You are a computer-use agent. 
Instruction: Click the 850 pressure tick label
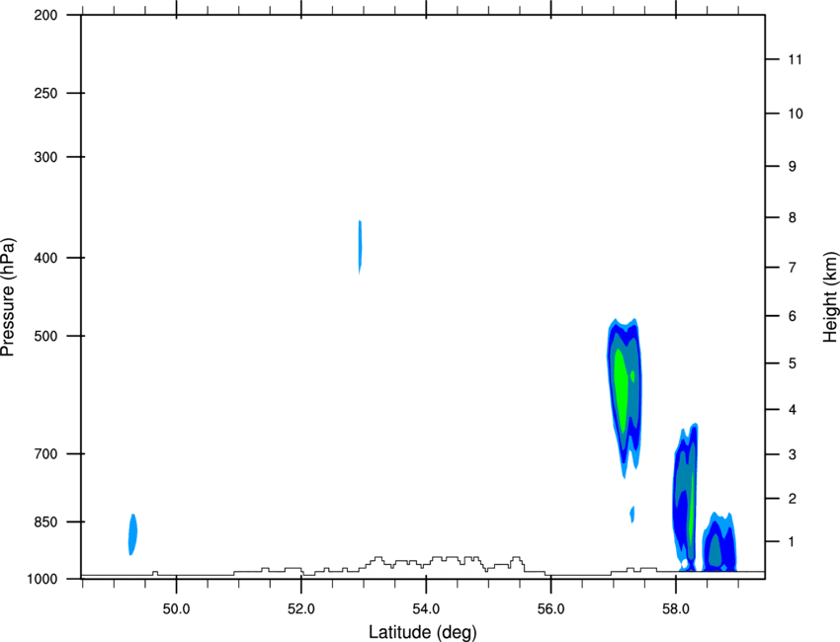click(x=45, y=522)
